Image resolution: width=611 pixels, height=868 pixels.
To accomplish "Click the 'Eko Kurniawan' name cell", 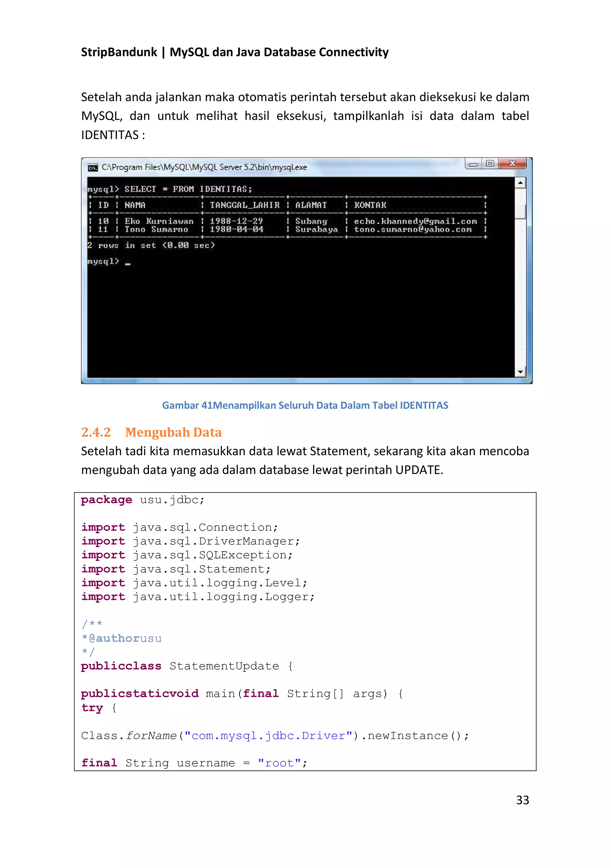I will [159, 221].
